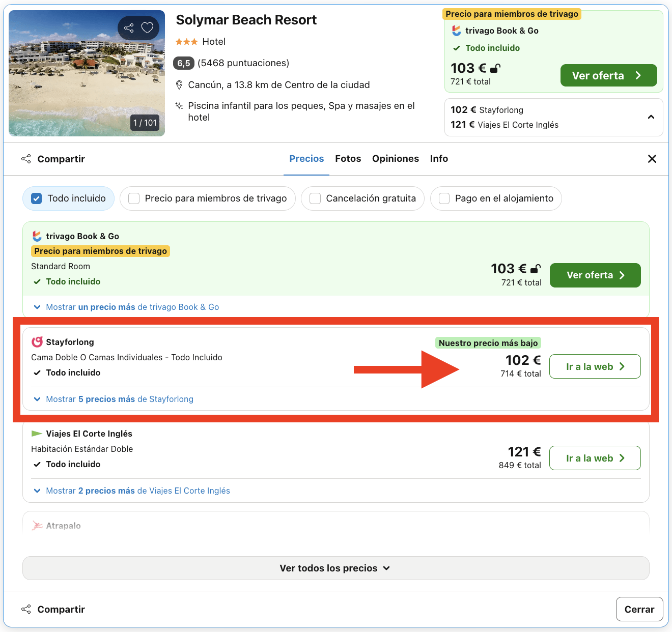Click Ir a la web for Stayforlong

click(595, 366)
